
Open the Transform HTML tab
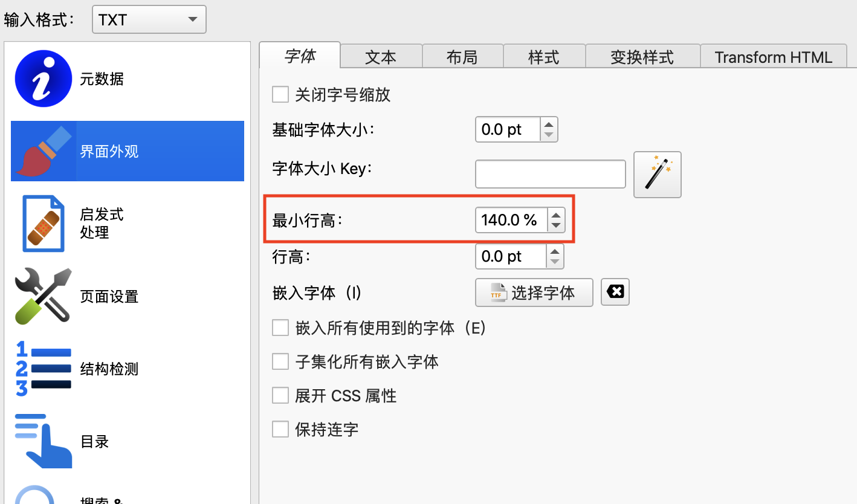click(x=773, y=57)
